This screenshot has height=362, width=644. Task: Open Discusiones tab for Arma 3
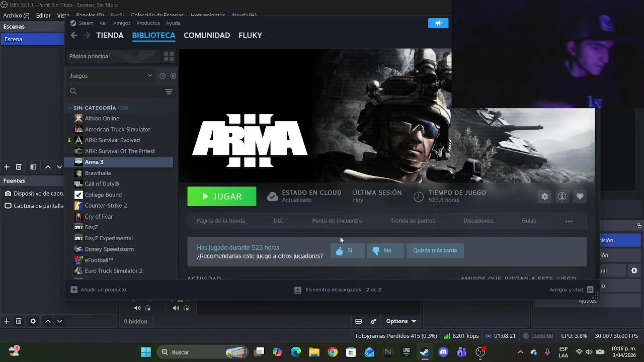(x=478, y=221)
